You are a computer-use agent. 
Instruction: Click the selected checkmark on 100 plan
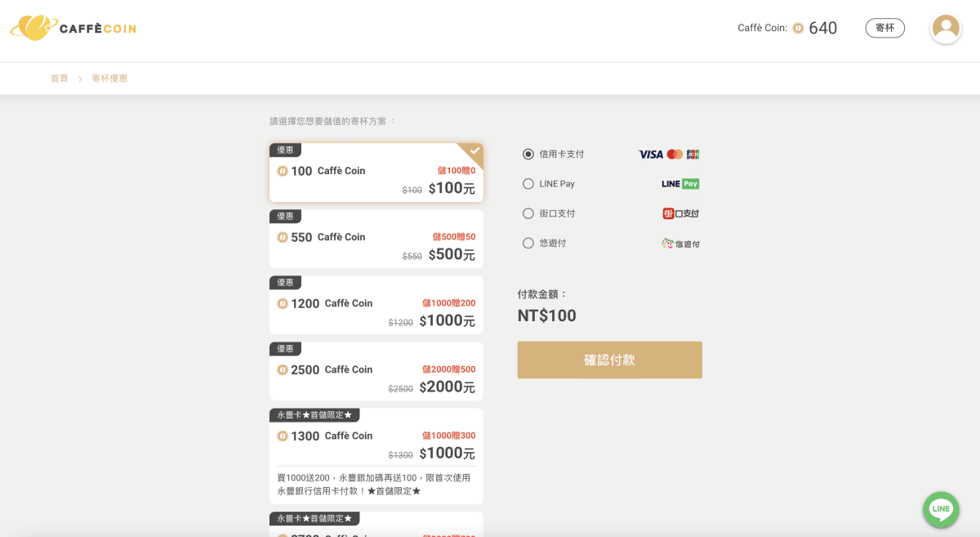coord(474,151)
